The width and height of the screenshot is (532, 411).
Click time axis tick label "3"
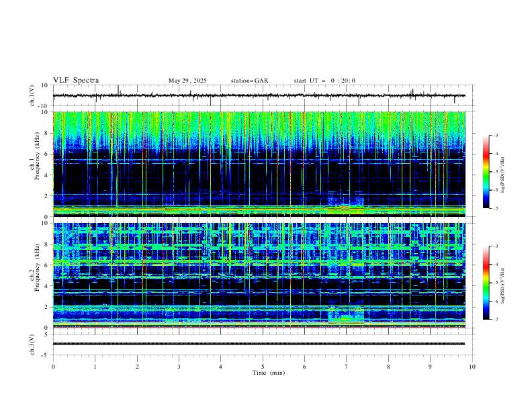tap(179, 367)
